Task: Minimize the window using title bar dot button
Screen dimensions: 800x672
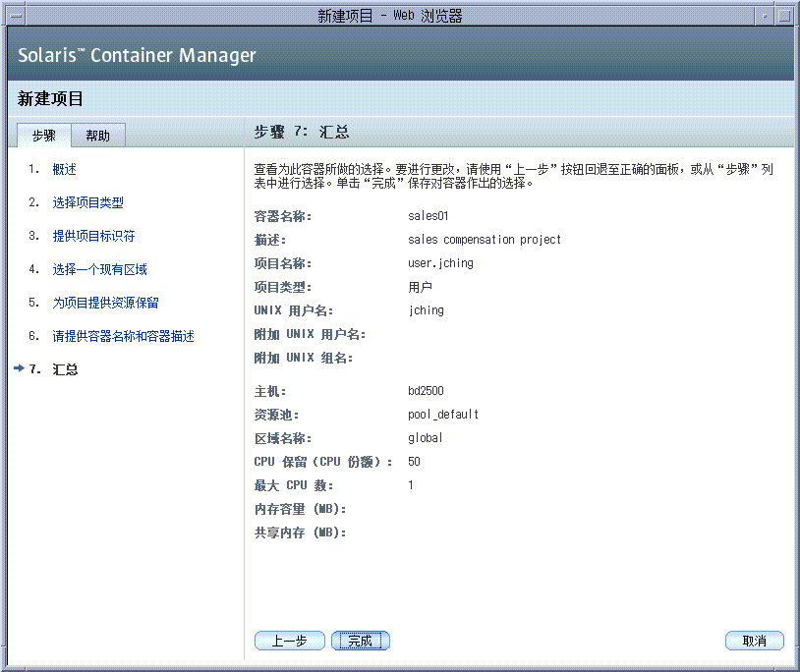Action: point(765,17)
